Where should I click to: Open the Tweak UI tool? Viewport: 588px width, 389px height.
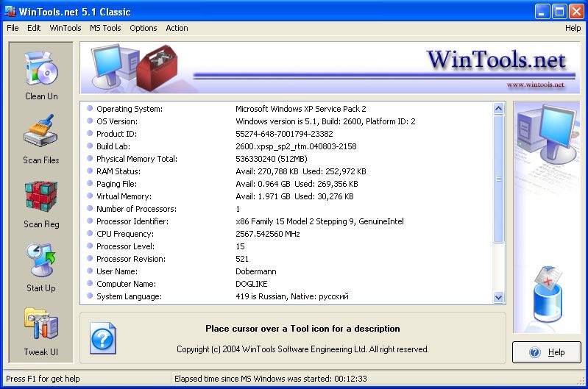pos(41,324)
